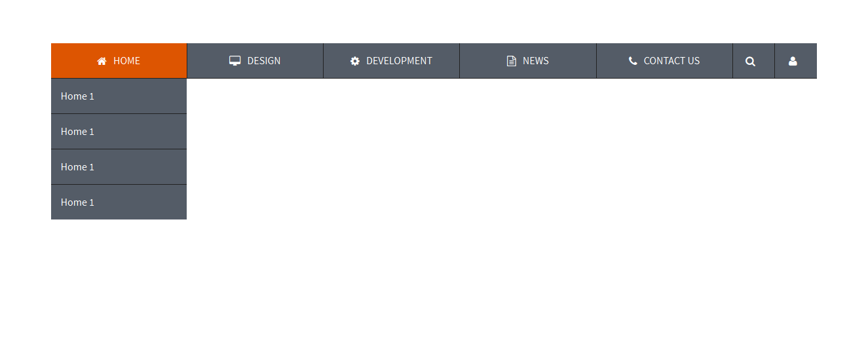Click the house icon in the Home tab
The width and height of the screenshot is (868, 342).
(102, 61)
